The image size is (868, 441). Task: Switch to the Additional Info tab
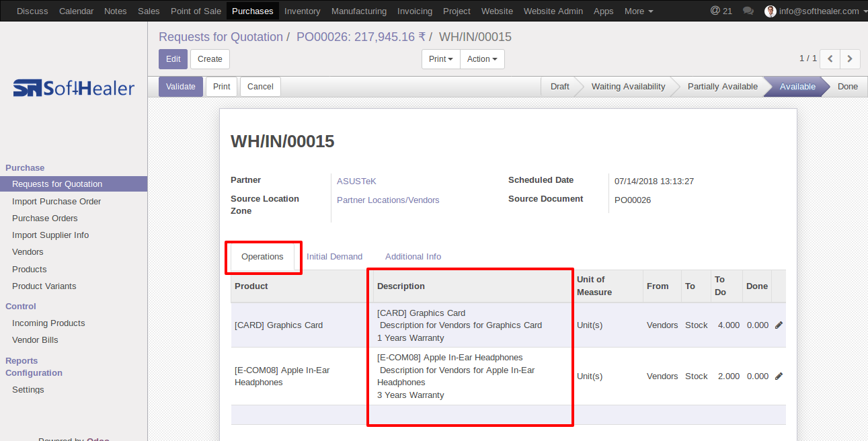coord(413,257)
